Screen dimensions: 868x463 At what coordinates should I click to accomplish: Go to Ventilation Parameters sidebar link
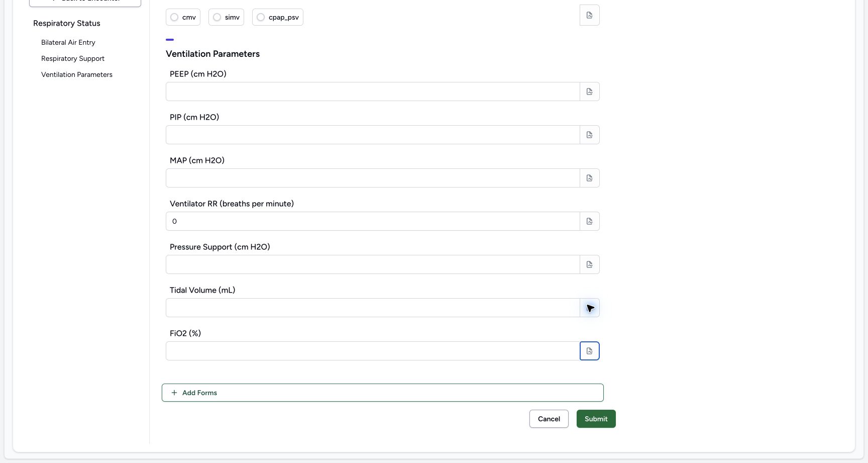pyautogui.click(x=77, y=74)
